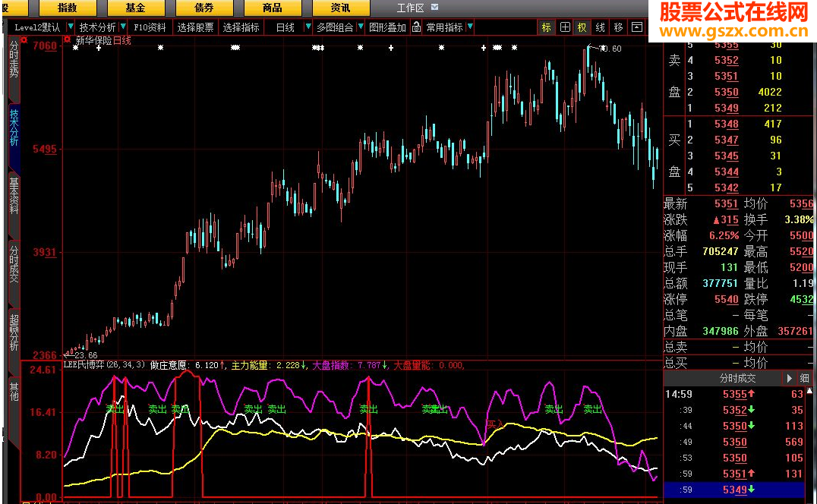Click the red gear icon beside 新华保险
The width and height of the screenshot is (817, 504).
tap(67, 40)
